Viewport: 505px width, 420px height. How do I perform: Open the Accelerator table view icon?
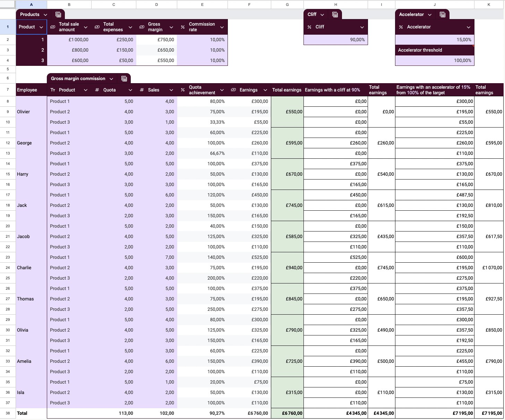[443, 15]
